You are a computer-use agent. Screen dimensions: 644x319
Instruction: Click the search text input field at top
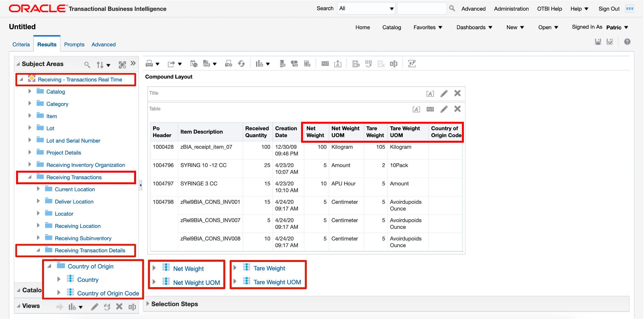click(422, 8)
